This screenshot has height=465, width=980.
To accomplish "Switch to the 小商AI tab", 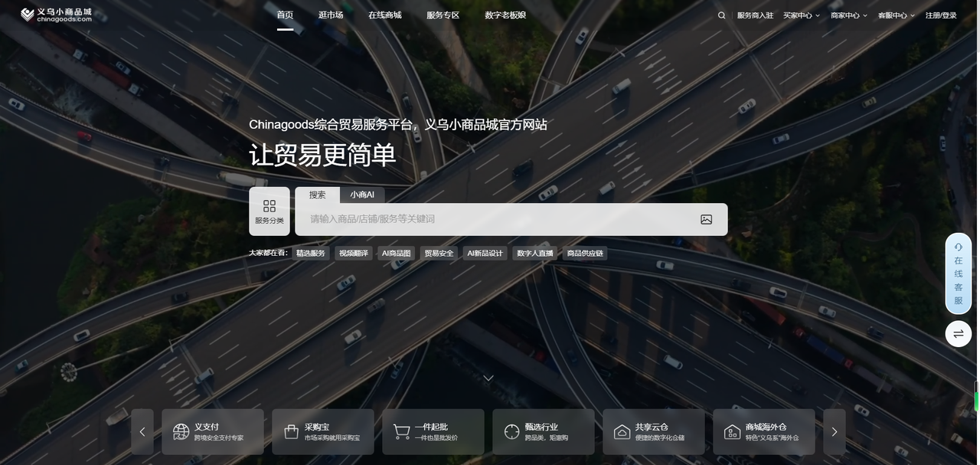I will point(362,195).
